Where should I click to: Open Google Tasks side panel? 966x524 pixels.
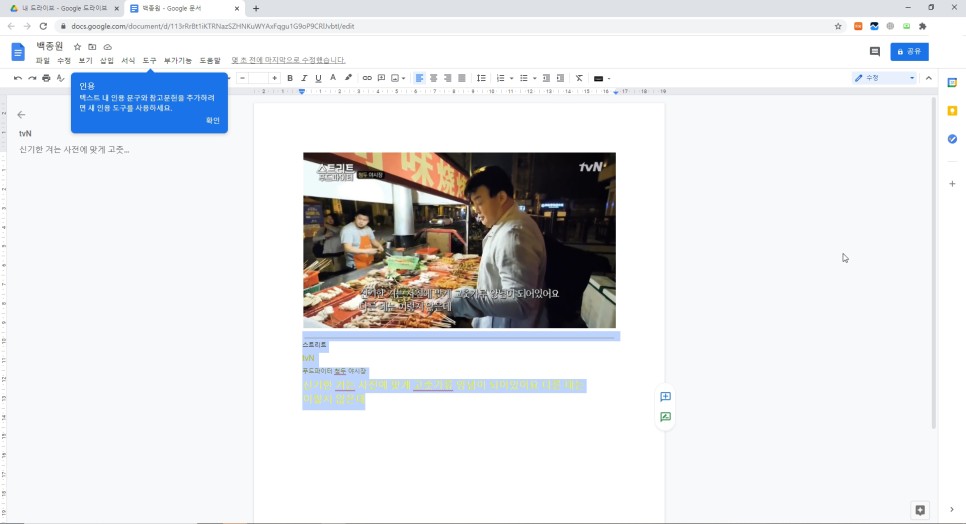pos(952,139)
